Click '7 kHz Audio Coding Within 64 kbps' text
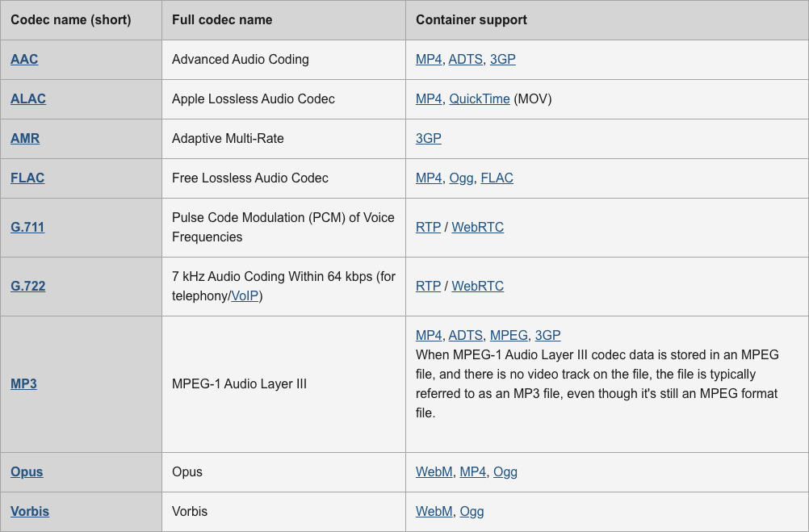Viewport: 809px width, 532px height. pos(283,286)
